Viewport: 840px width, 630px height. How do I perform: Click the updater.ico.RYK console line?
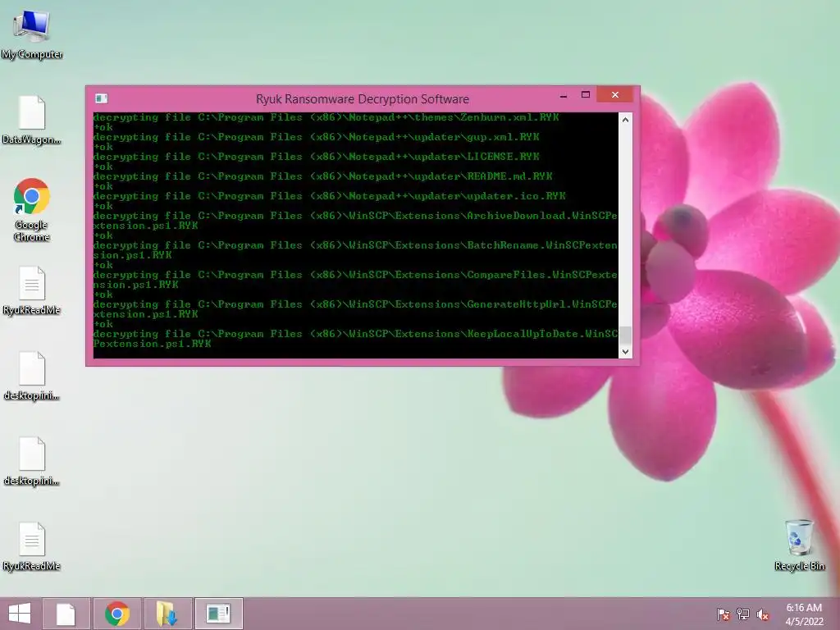(x=330, y=196)
